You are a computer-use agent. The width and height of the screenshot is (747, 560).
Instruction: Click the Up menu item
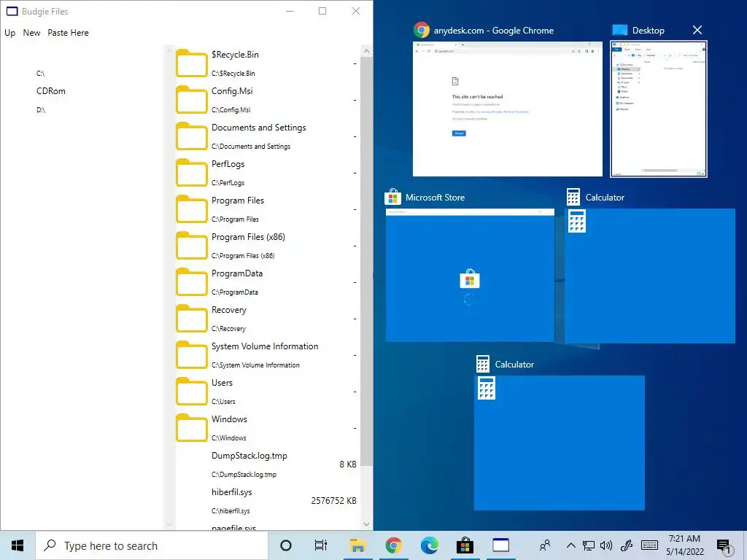tap(10, 33)
